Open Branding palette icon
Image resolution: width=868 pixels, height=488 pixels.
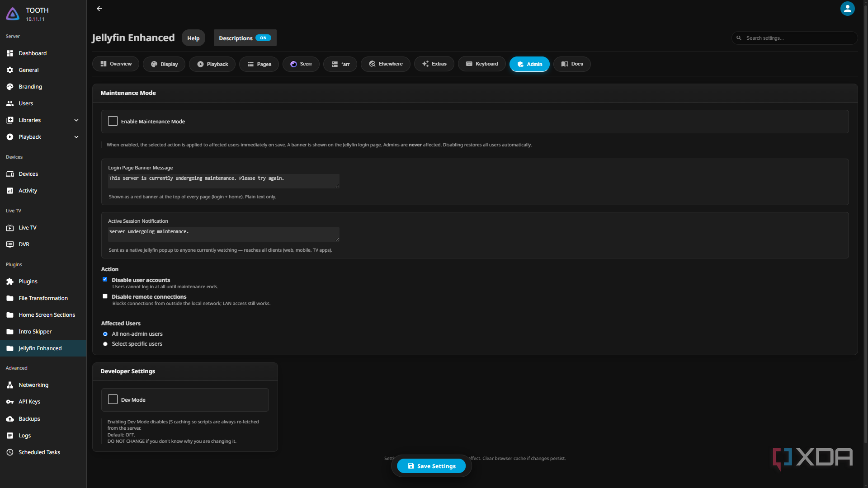pyautogui.click(x=10, y=87)
